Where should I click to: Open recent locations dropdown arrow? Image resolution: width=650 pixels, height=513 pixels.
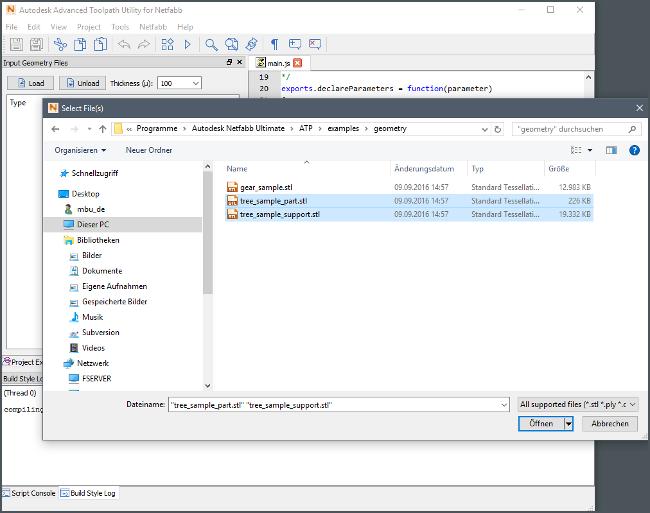point(89,129)
